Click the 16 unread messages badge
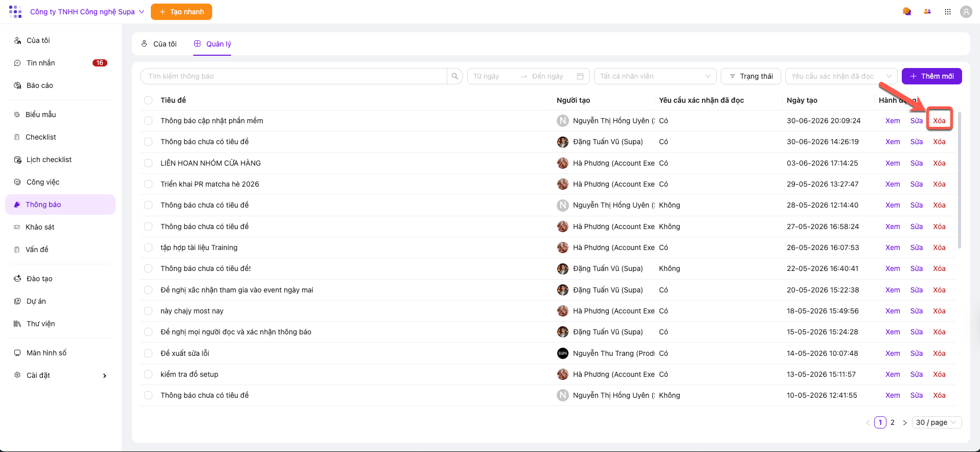Image resolution: width=980 pixels, height=452 pixels. 100,63
